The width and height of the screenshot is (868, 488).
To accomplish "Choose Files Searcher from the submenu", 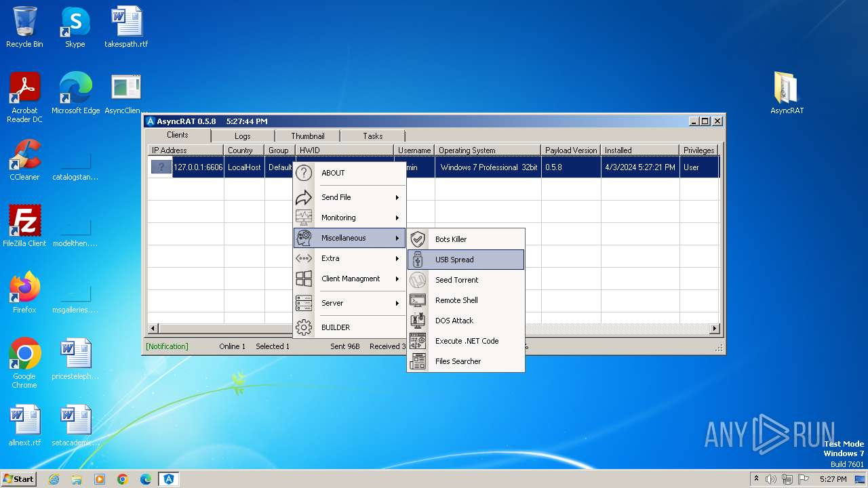I will point(466,361).
